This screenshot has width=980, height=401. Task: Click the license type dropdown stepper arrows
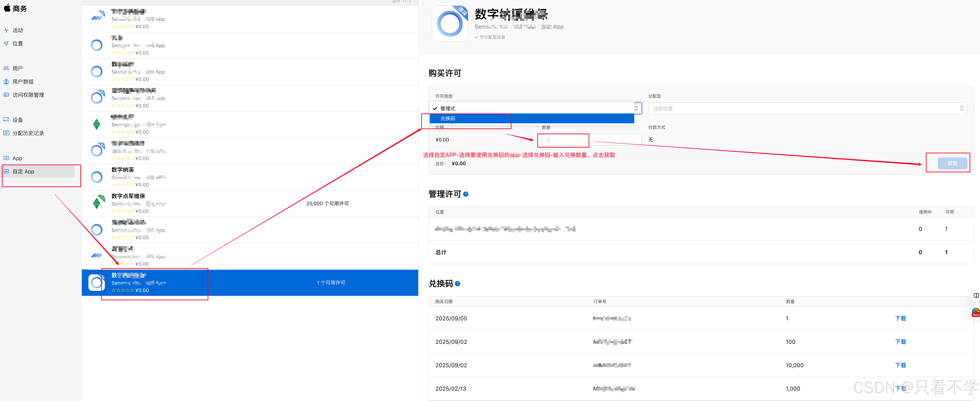tap(636, 108)
